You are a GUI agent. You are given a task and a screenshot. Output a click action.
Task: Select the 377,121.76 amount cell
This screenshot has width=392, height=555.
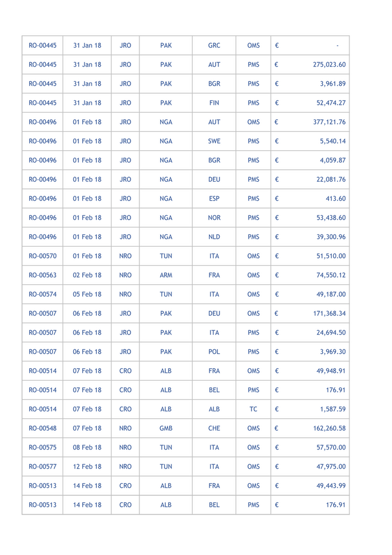329,122
